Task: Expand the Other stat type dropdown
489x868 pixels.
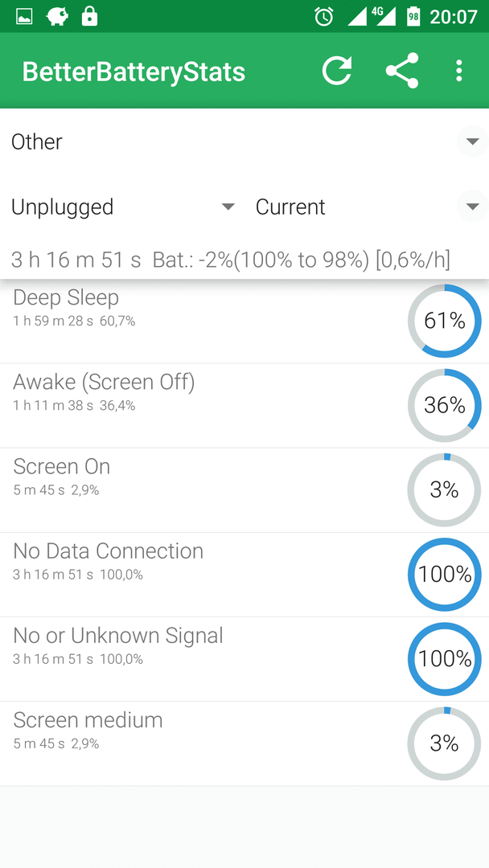Action: pos(244,141)
